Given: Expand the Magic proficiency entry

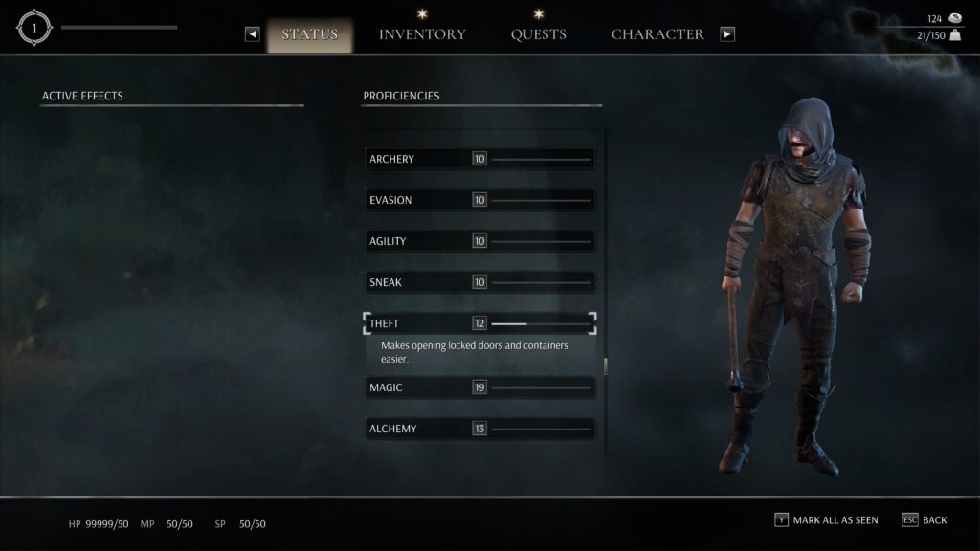Looking at the screenshot, I should (x=480, y=387).
